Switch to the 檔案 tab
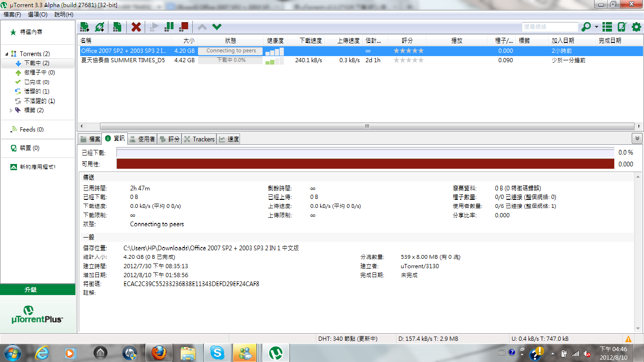This screenshot has width=644, height=362. click(90, 139)
